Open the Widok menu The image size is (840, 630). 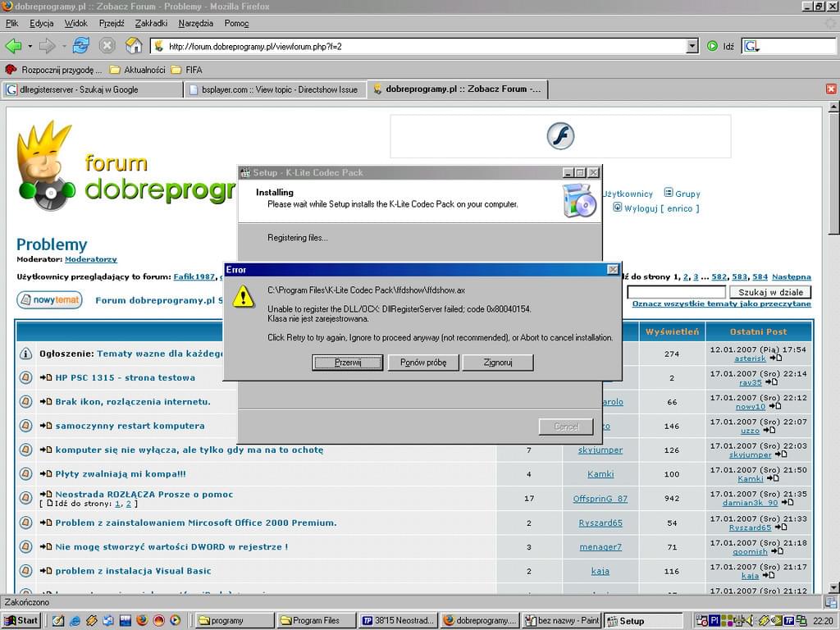pyautogui.click(x=75, y=23)
